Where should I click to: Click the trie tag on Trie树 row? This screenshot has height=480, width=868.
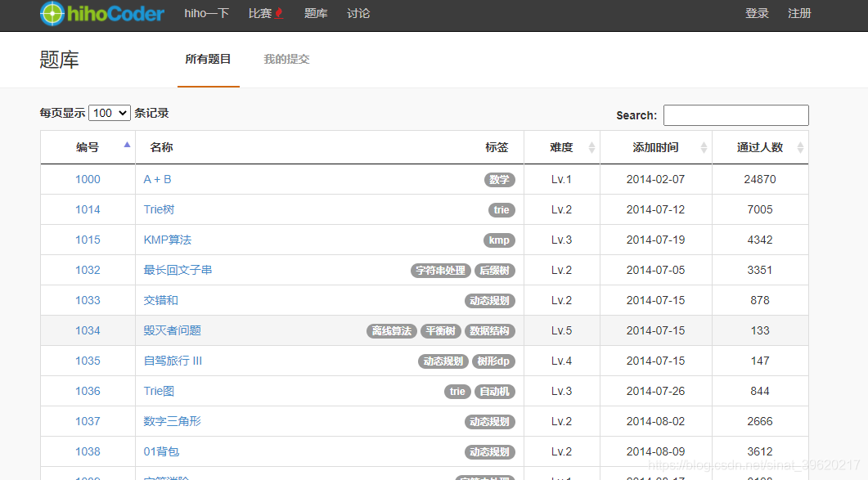[501, 210]
